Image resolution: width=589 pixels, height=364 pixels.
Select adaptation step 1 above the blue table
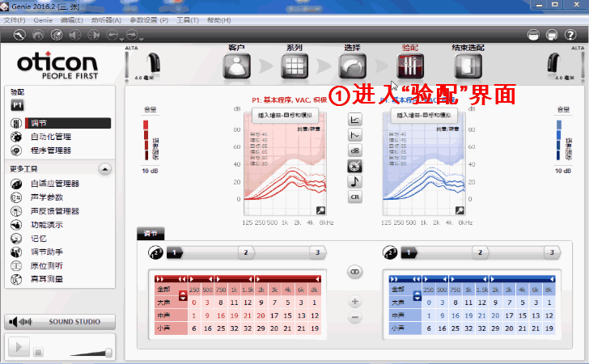pyautogui.click(x=409, y=252)
